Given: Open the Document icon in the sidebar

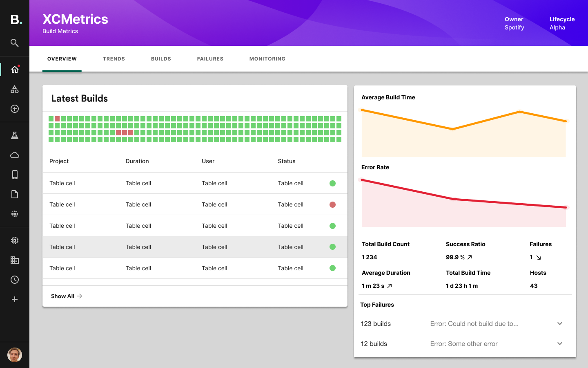Looking at the screenshot, I should pyautogui.click(x=15, y=194).
